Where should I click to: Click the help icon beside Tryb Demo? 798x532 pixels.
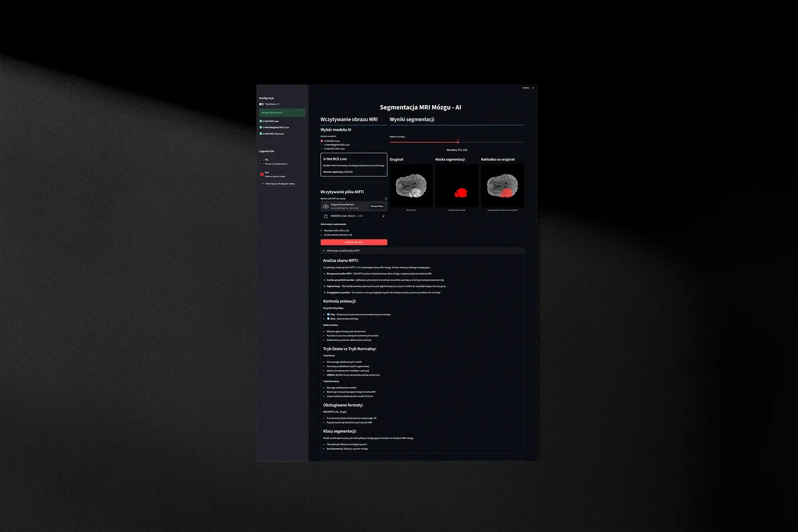(x=279, y=104)
